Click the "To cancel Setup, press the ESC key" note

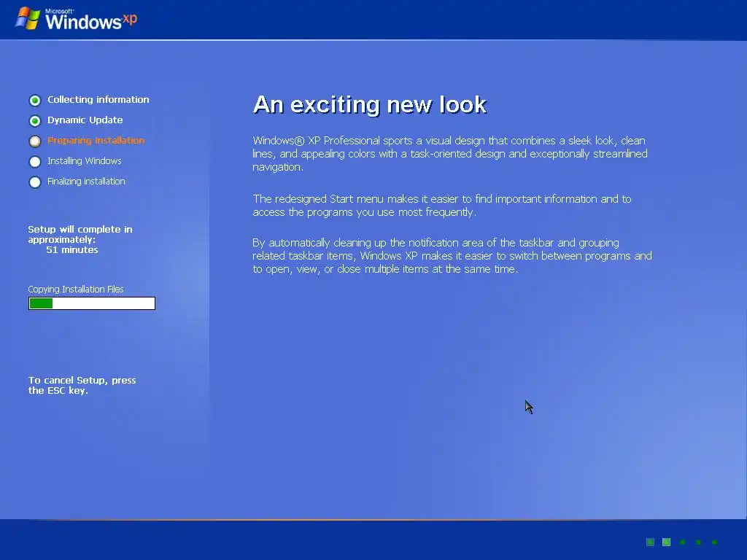click(x=82, y=385)
